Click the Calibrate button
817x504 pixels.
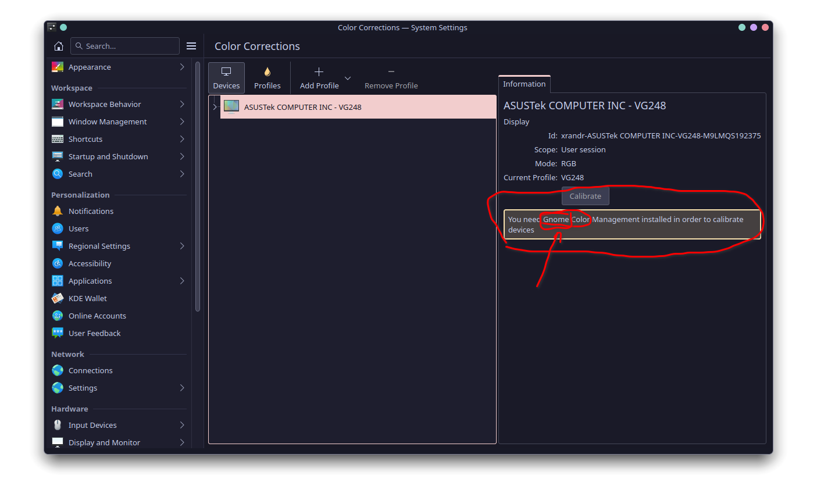585,196
